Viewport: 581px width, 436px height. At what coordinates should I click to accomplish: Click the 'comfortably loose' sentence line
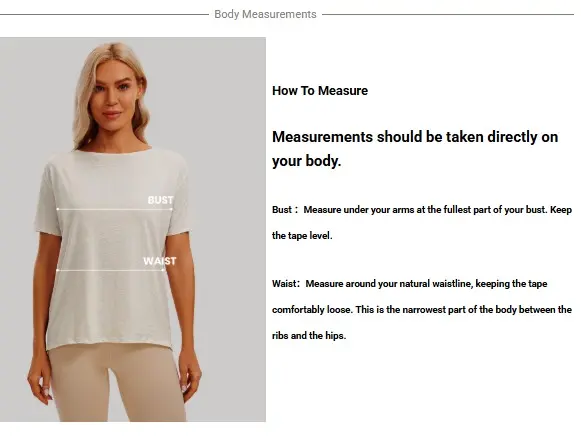422,310
